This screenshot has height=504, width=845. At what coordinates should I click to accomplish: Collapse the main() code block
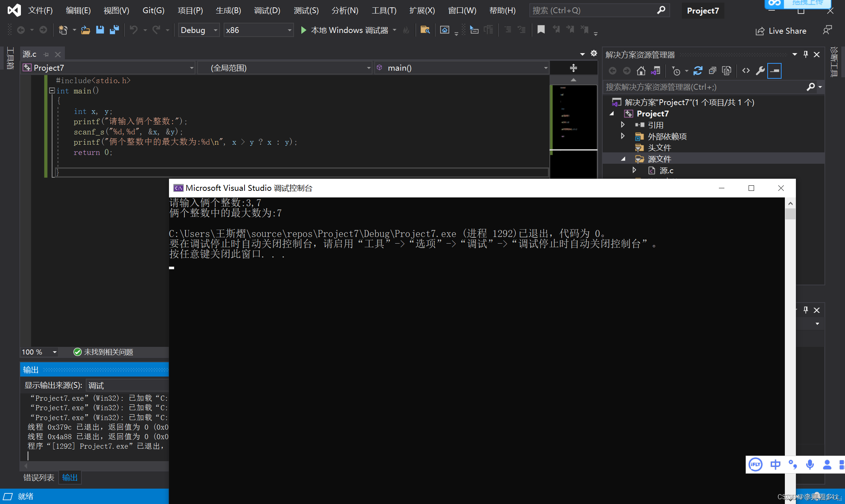[52, 90]
